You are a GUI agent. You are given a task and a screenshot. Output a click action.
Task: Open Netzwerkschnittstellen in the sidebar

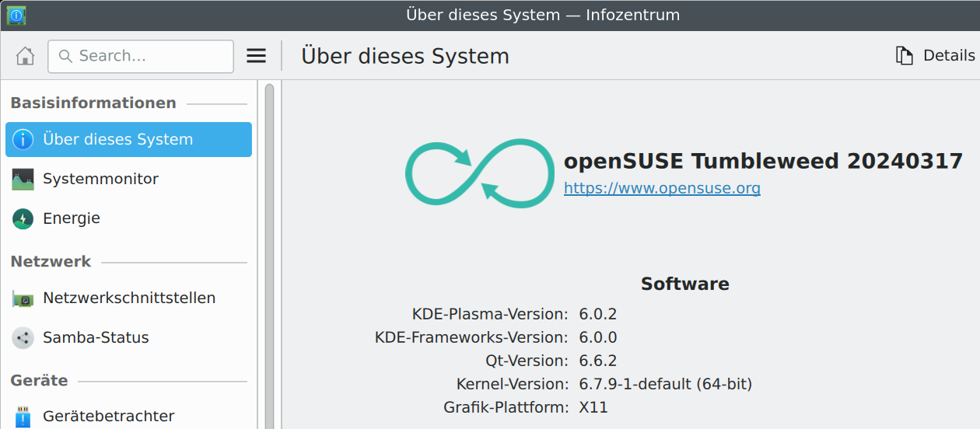[x=129, y=298]
